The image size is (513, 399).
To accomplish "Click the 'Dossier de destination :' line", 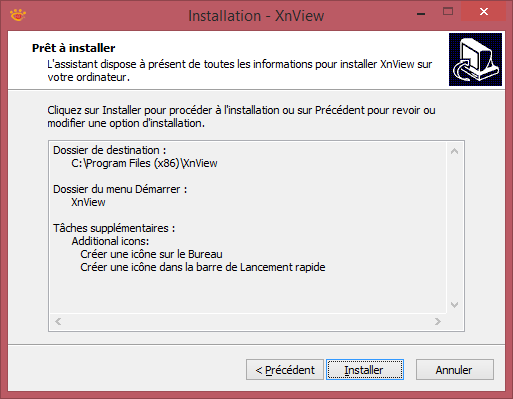I will (110, 150).
